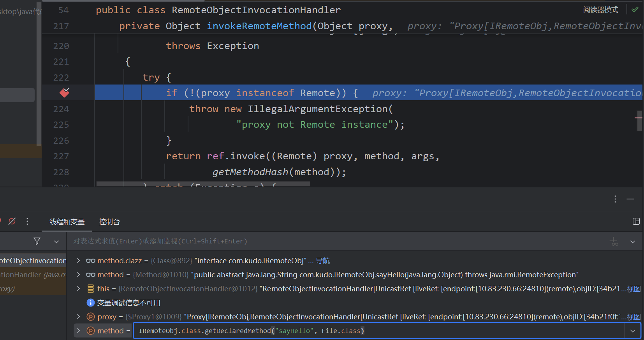Open the 视图 link on the proxy row
This screenshot has width=644, height=340.
tap(633, 317)
